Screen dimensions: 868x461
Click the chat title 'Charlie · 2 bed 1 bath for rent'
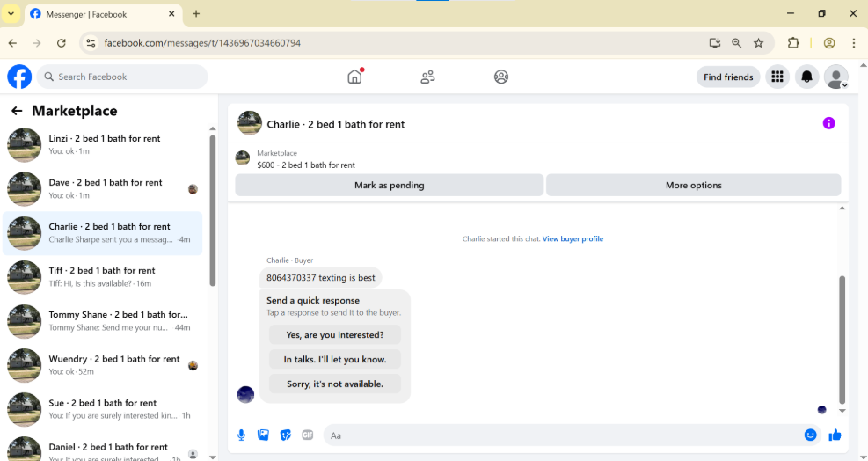[x=335, y=124]
